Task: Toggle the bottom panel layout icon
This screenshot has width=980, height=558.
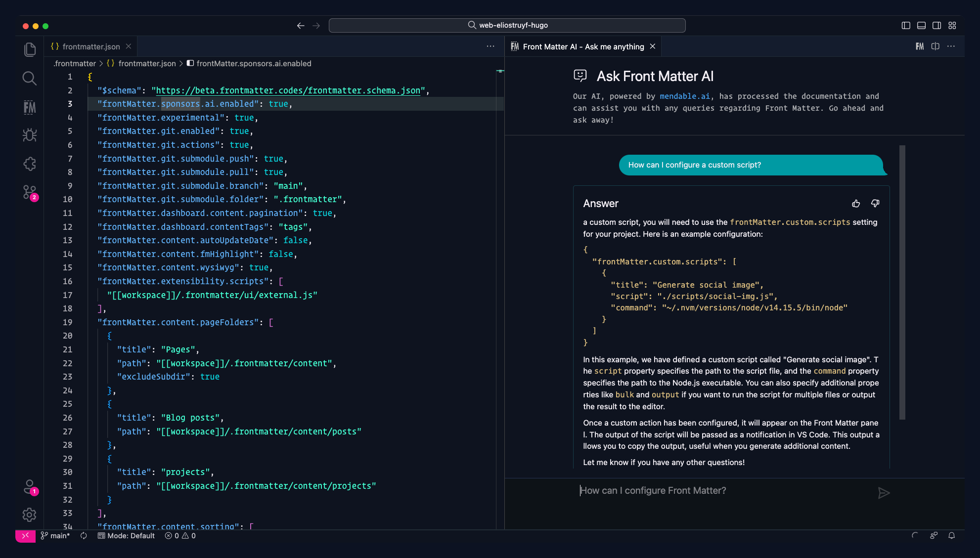Action: click(x=921, y=26)
